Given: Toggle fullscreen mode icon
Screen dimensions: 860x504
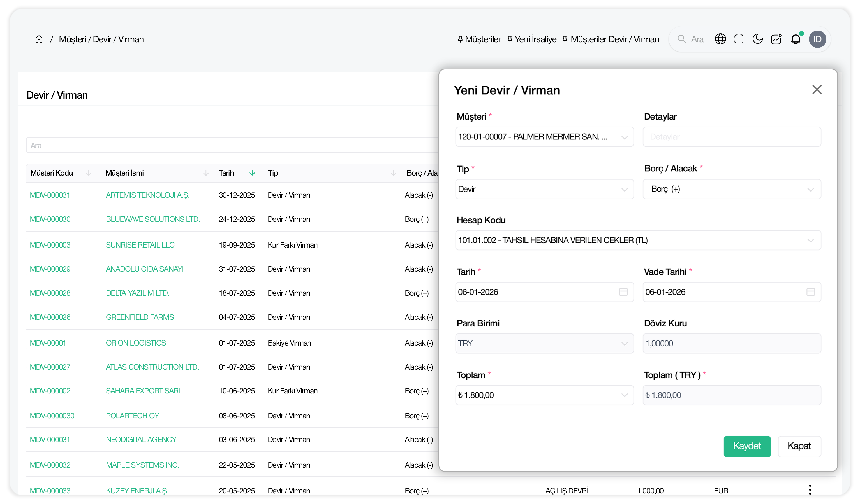Looking at the screenshot, I should [x=739, y=39].
